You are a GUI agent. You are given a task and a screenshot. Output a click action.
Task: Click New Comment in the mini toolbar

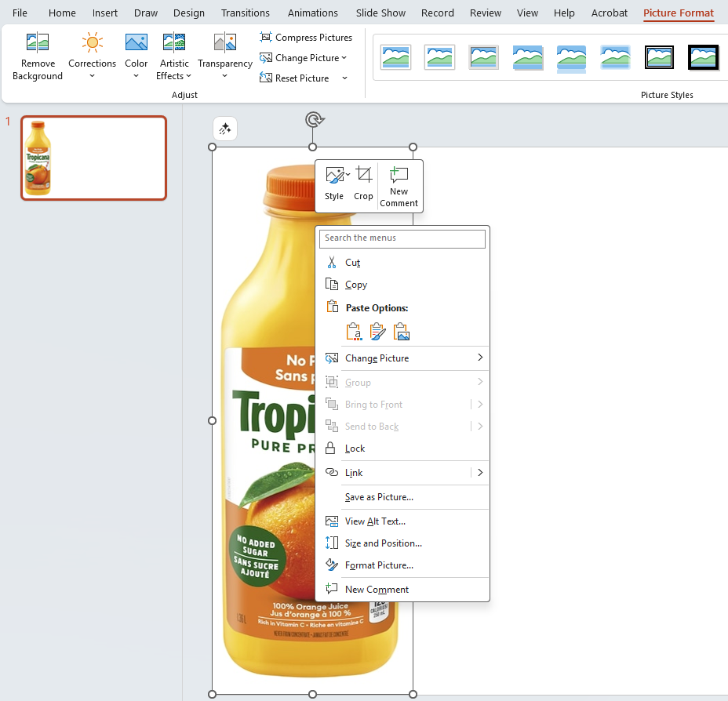pos(399,187)
